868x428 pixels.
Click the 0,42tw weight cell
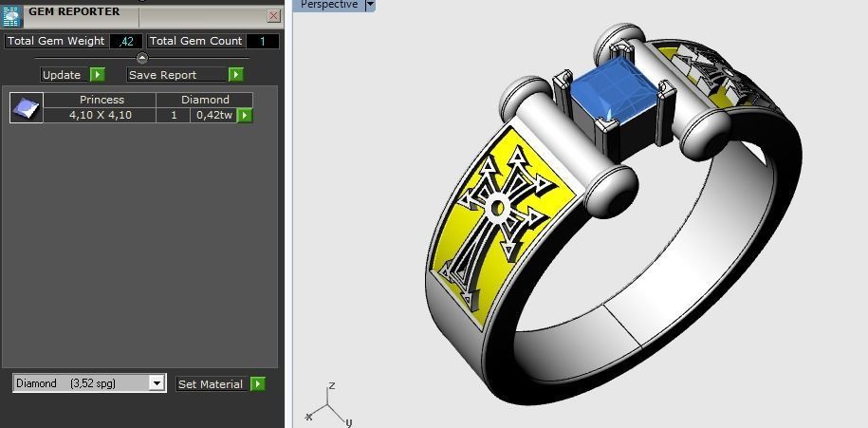click(213, 115)
